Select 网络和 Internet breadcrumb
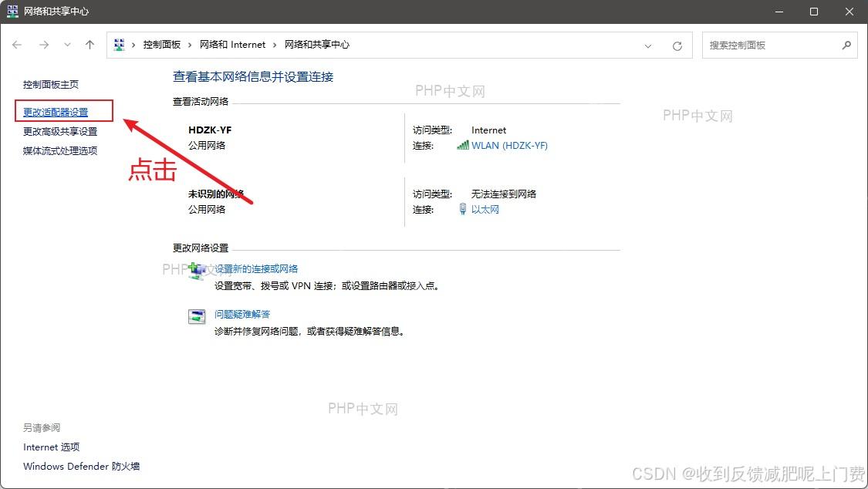 pyautogui.click(x=232, y=45)
